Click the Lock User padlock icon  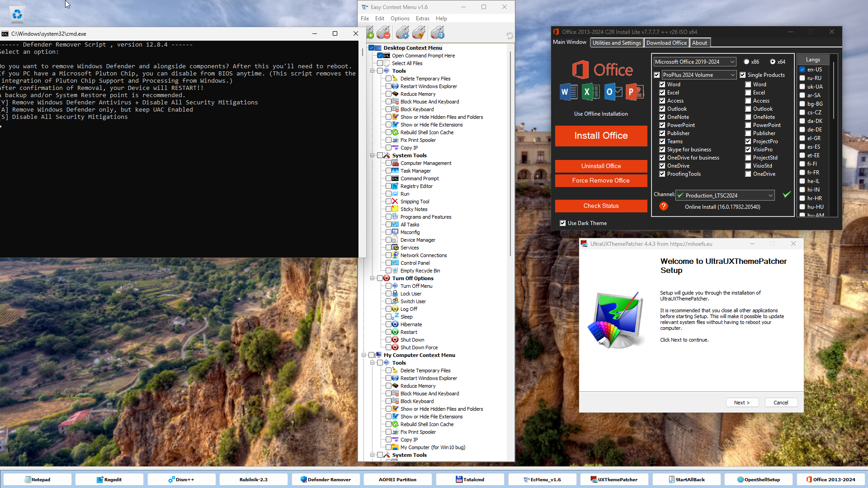[x=395, y=294]
